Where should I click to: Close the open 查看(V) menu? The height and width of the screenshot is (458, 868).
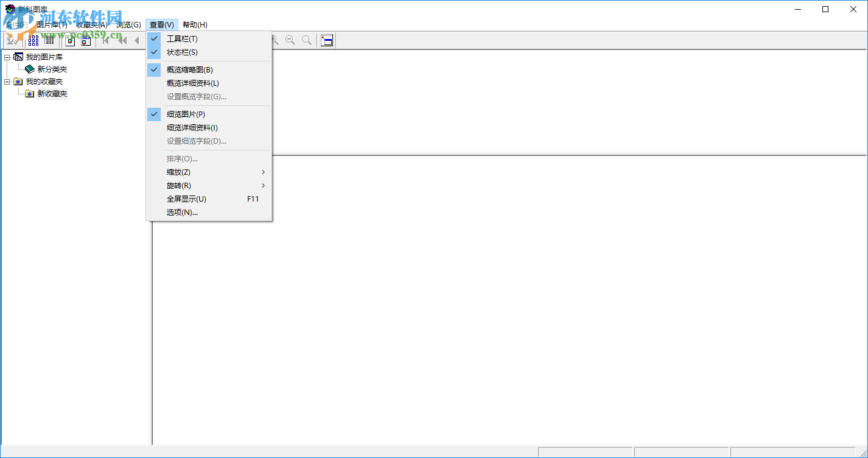[162, 25]
